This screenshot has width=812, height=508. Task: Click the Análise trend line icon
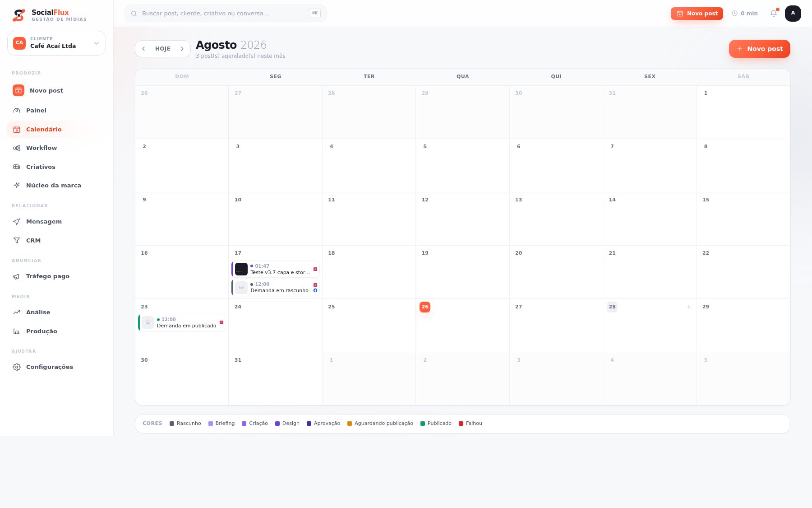tap(17, 312)
